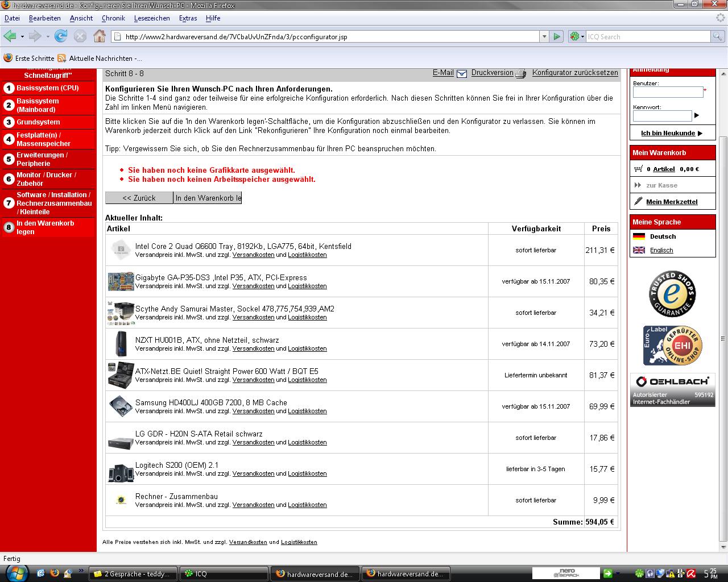The width and height of the screenshot is (728, 582).
Task: Go to step 5 Erweiterungen / Peripherie
Action: pyautogui.click(x=48, y=159)
